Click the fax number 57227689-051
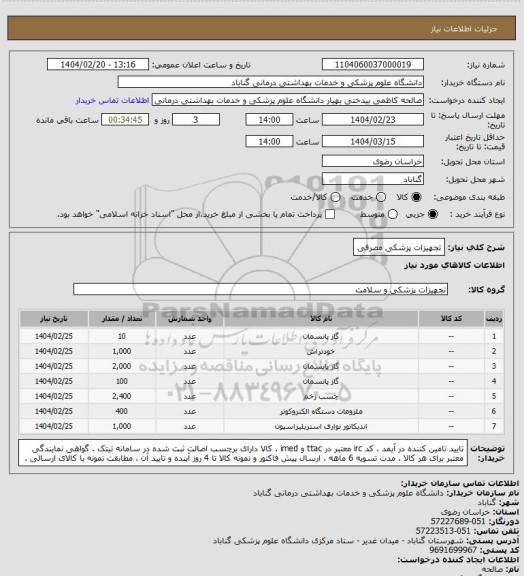Viewport: 524px width, 576px height. pyautogui.click(x=458, y=521)
